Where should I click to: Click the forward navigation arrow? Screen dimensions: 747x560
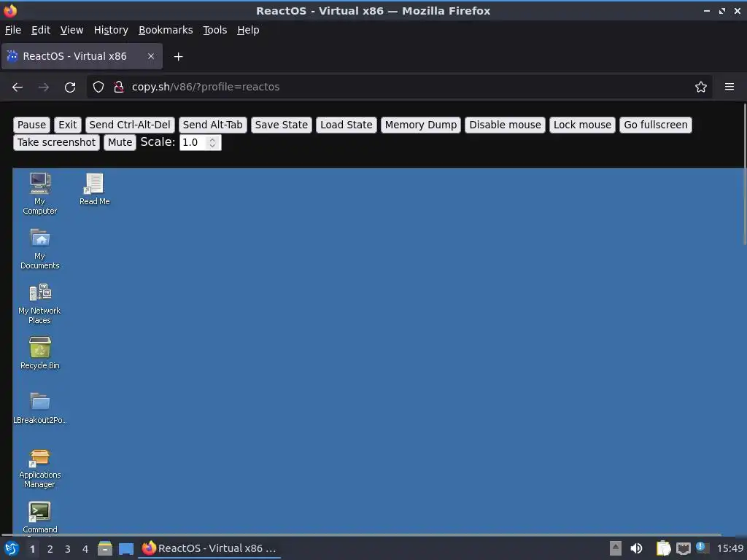(x=43, y=87)
